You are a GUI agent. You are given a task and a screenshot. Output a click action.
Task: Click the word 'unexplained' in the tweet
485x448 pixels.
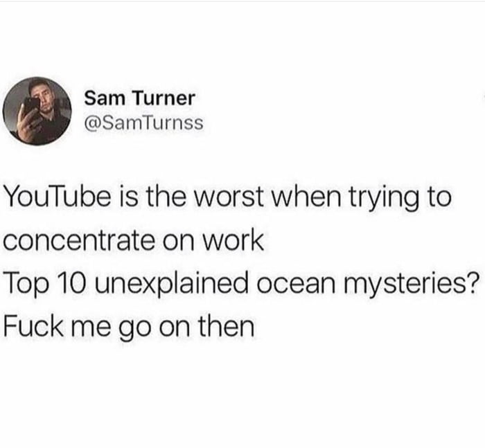171,283
